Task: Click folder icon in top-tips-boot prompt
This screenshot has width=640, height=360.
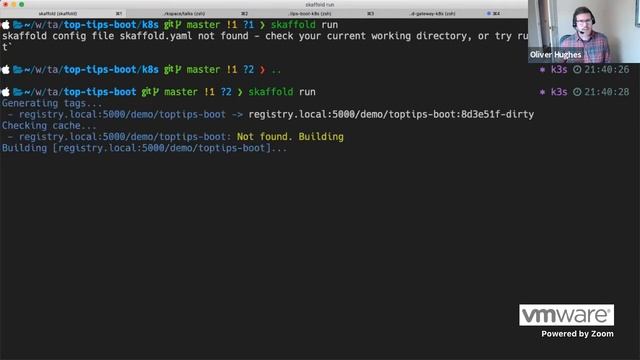Action: pyautogui.click(x=18, y=92)
